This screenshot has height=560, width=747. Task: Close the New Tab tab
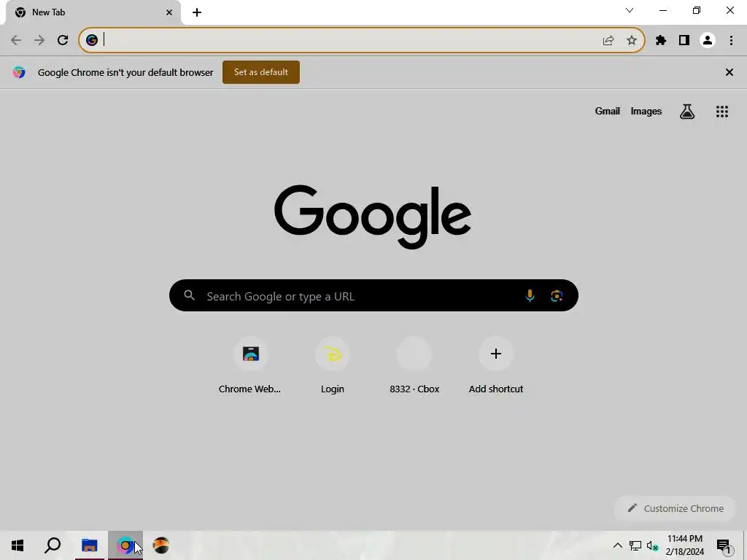click(x=169, y=12)
